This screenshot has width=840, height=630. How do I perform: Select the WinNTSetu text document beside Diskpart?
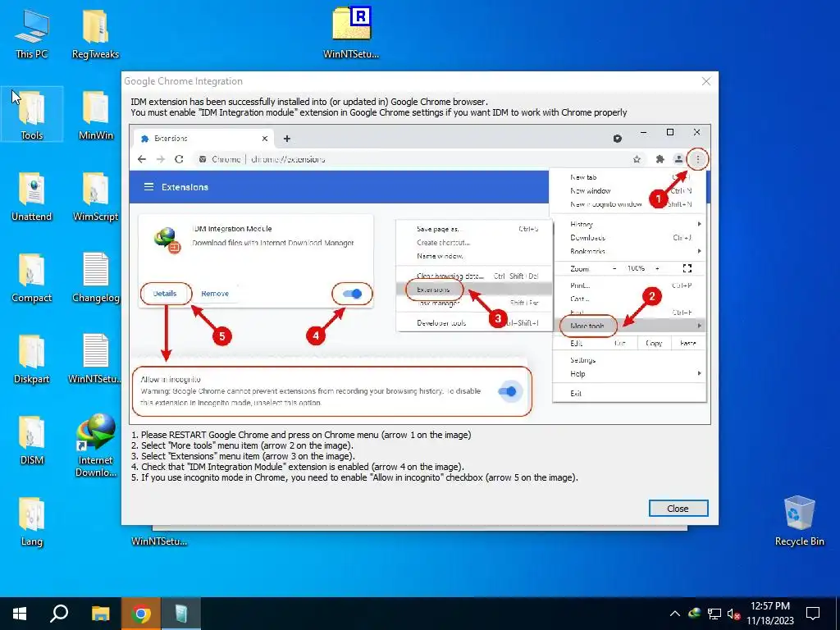click(x=95, y=359)
